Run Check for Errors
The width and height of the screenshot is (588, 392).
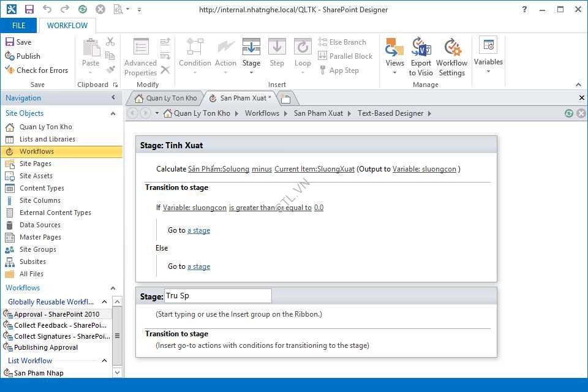point(36,70)
